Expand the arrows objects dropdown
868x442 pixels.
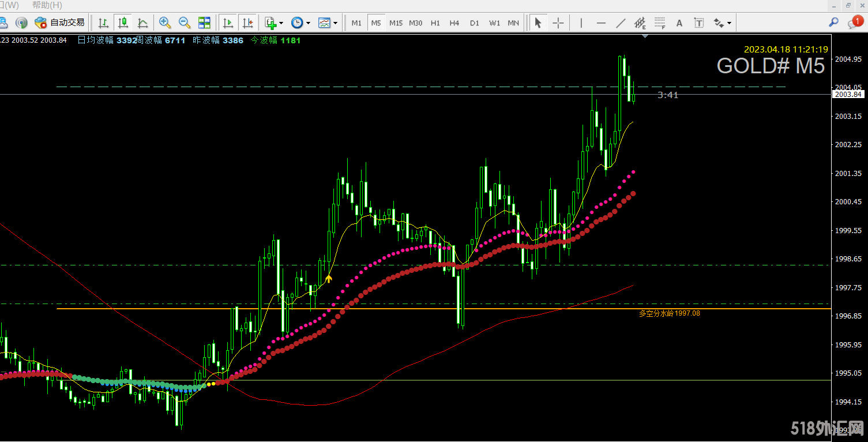point(730,23)
